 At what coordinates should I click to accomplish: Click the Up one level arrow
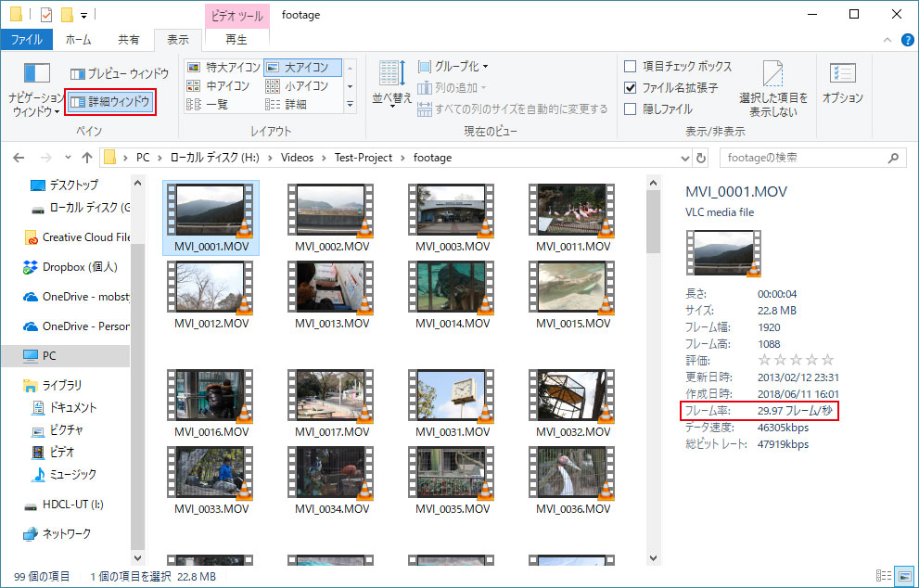click(87, 158)
